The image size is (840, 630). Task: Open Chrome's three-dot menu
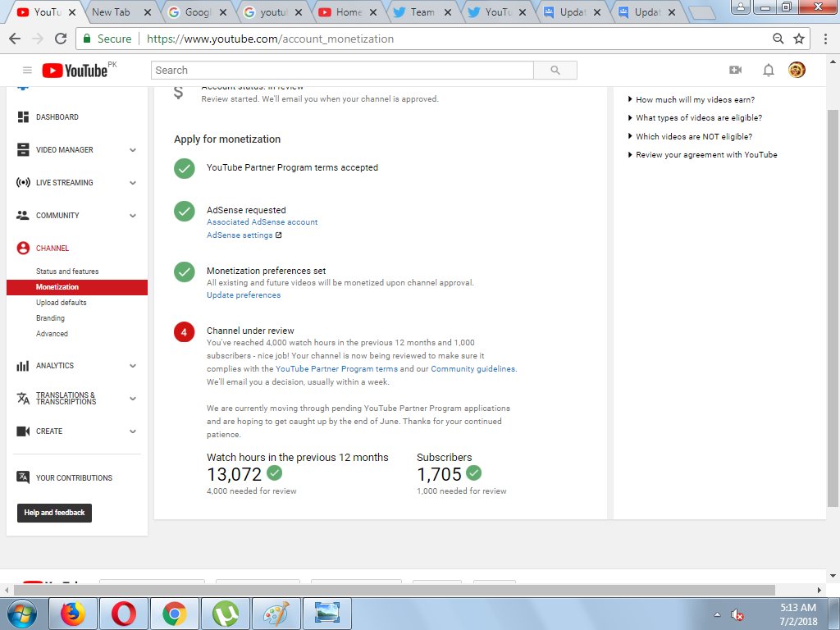click(x=825, y=39)
